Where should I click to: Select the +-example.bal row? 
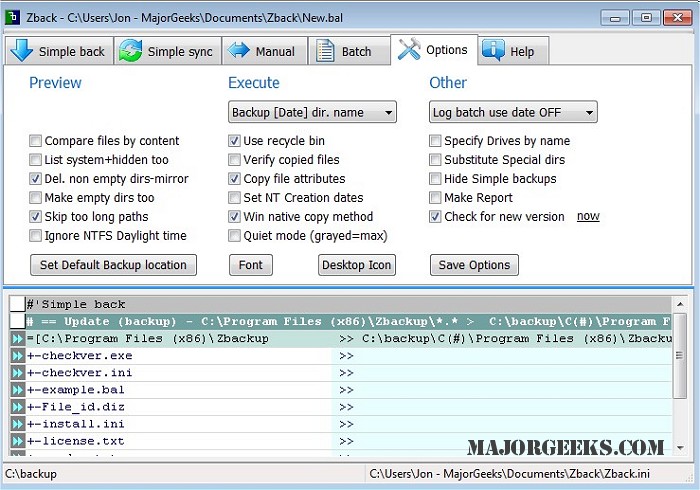point(341,390)
